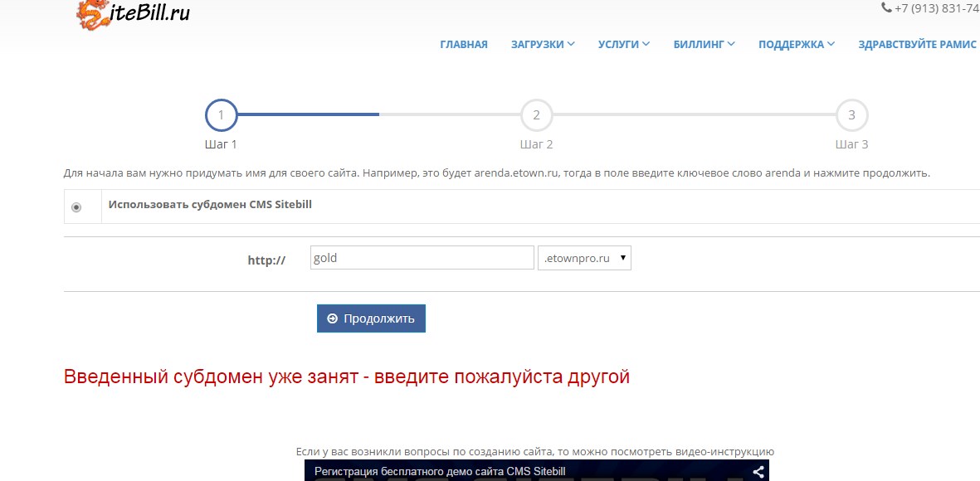Viewport: 980px width, 481px height.
Task: Click the SiteBill.ru dragon logo
Action: 133,14
